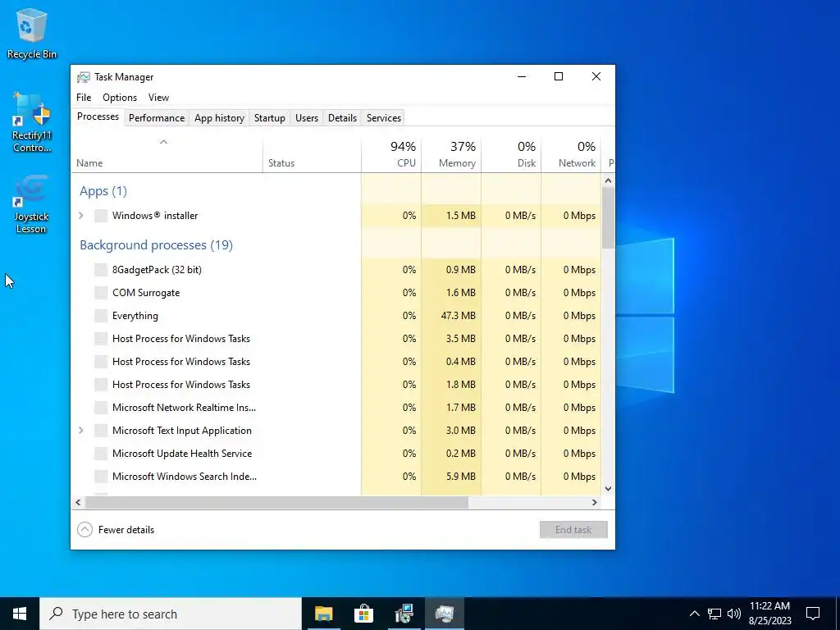Sort processes by CPU column

click(x=391, y=155)
